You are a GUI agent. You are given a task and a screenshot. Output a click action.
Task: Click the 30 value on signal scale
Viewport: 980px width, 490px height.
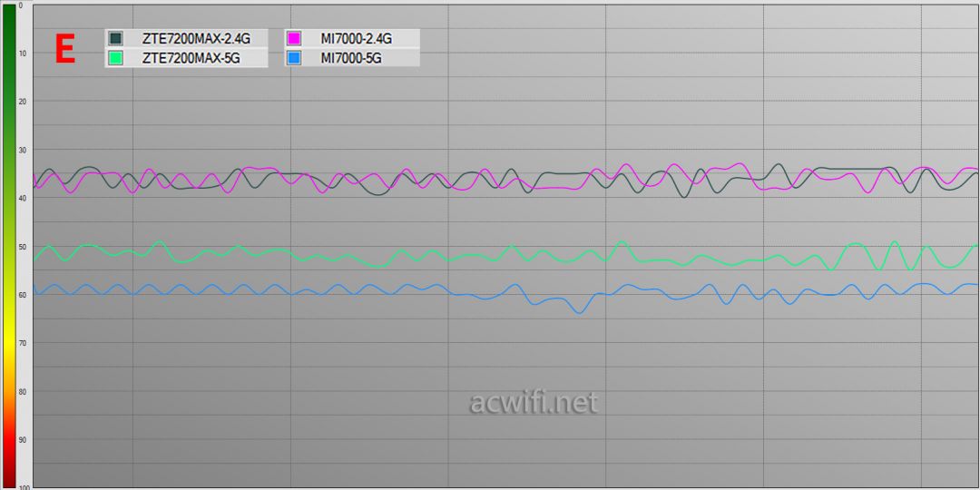click(22, 150)
